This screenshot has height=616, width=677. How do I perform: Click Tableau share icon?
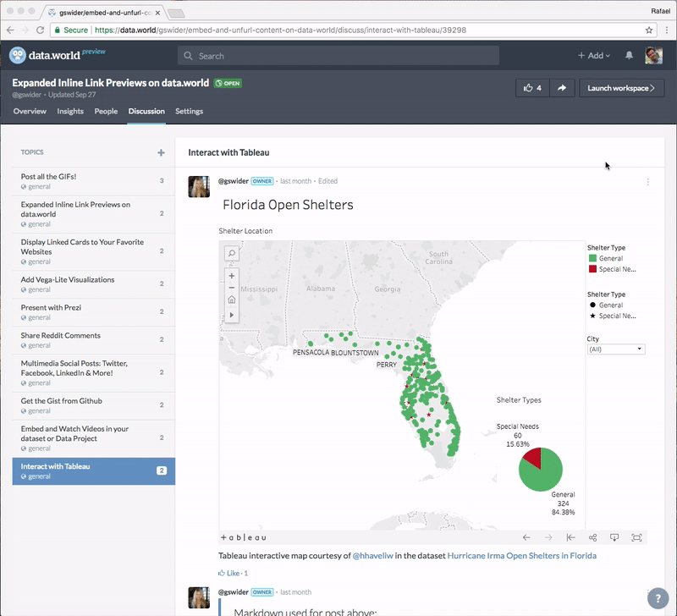click(x=592, y=537)
